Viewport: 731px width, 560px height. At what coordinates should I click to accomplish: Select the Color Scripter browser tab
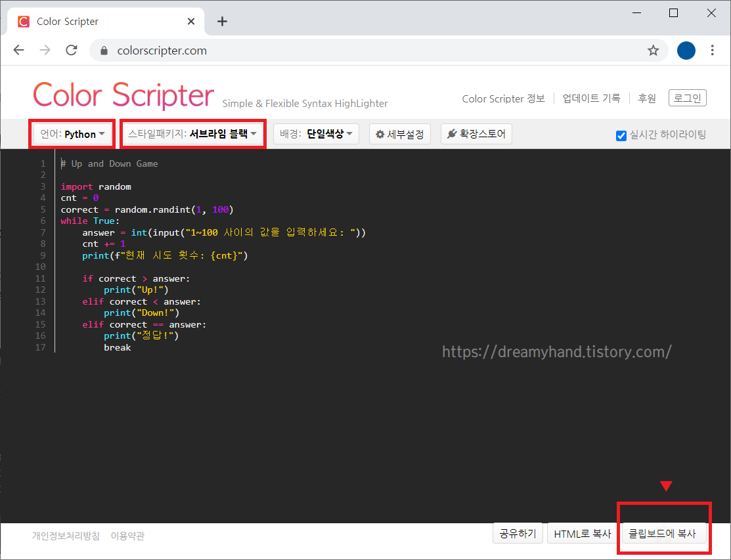[106, 22]
